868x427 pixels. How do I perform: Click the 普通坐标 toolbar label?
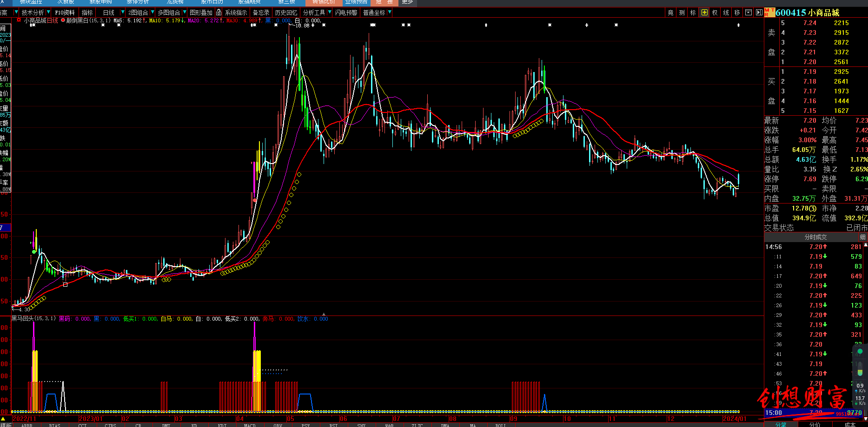[374, 13]
